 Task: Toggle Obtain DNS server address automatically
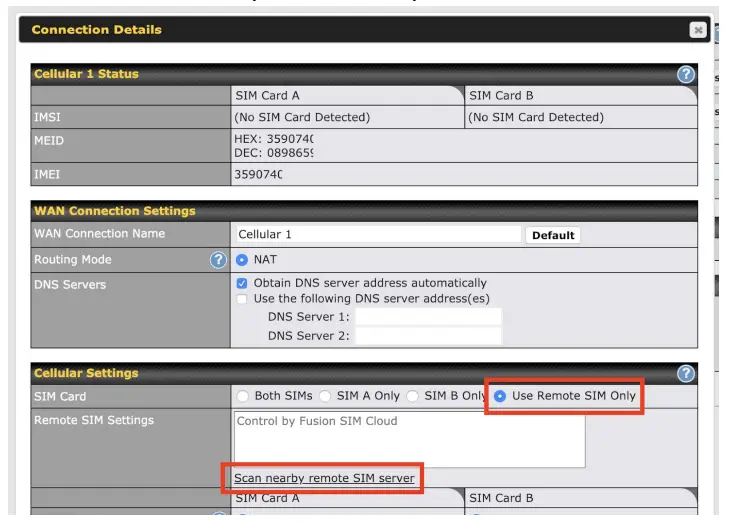[x=242, y=283]
